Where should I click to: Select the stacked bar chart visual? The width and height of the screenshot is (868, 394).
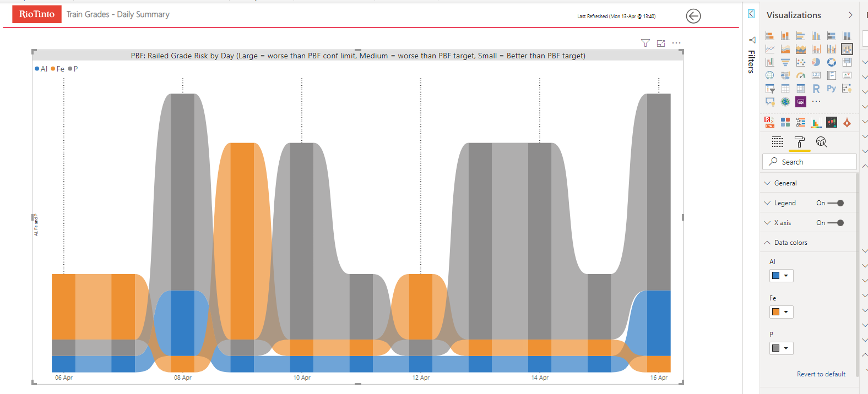pos(770,36)
